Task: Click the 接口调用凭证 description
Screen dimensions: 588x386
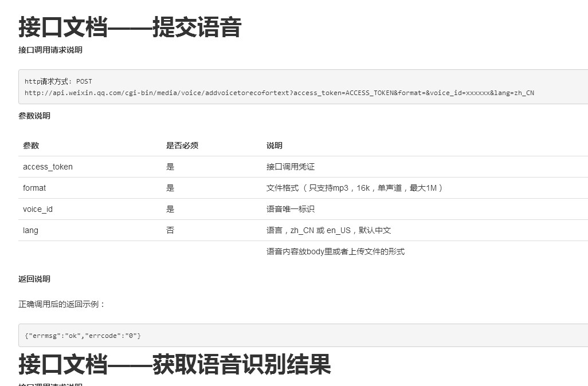Action: click(x=291, y=167)
